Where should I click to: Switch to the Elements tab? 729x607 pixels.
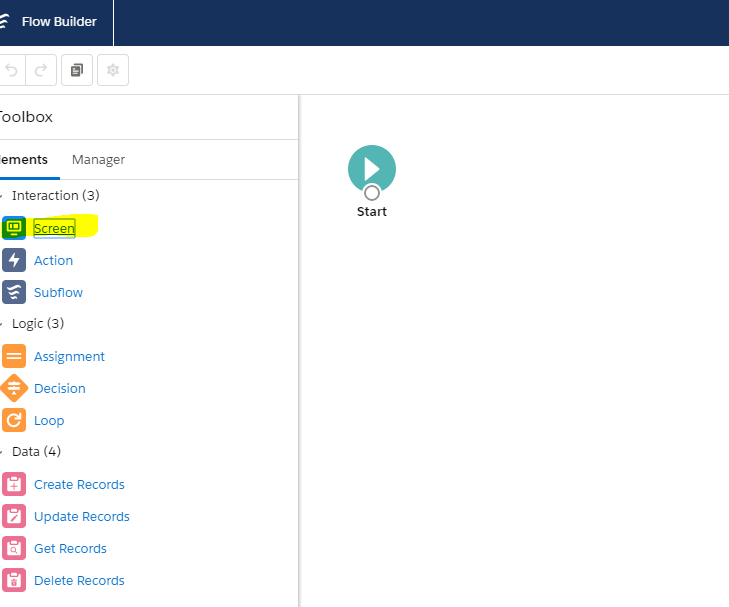pos(24,159)
